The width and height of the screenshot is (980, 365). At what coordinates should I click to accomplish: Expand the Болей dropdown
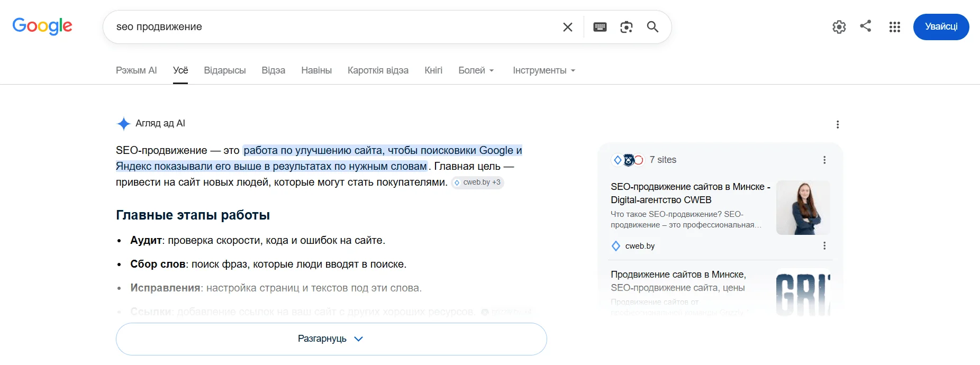tap(476, 70)
